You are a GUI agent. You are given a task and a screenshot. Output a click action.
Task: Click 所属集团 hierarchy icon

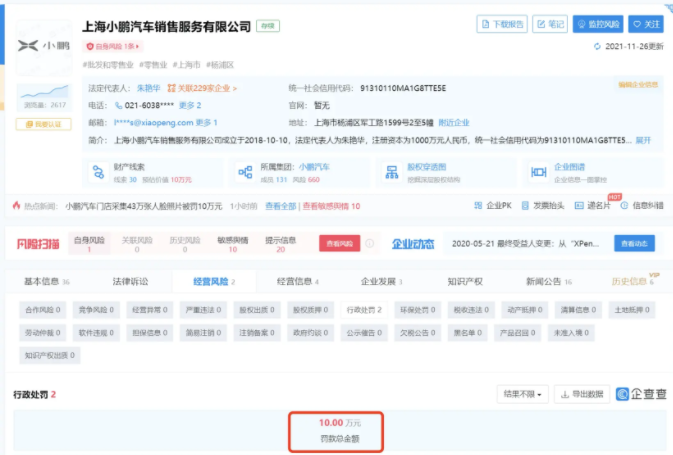point(245,172)
